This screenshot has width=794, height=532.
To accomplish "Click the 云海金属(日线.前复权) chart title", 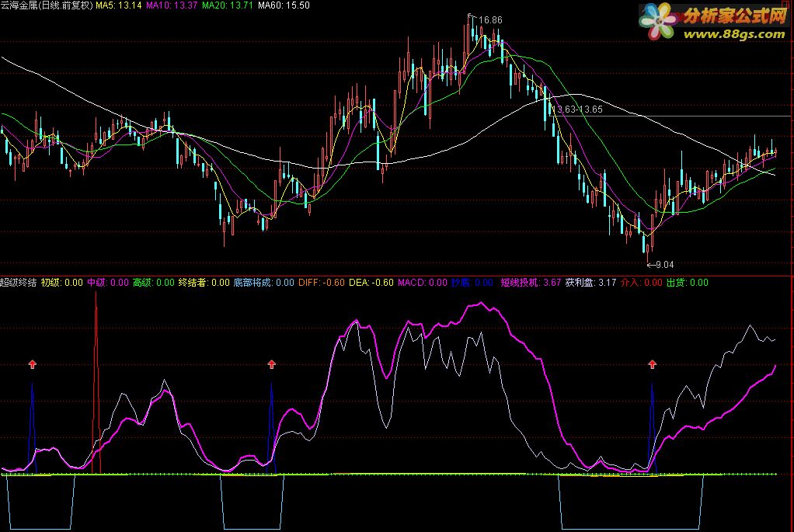I will click(47, 5).
